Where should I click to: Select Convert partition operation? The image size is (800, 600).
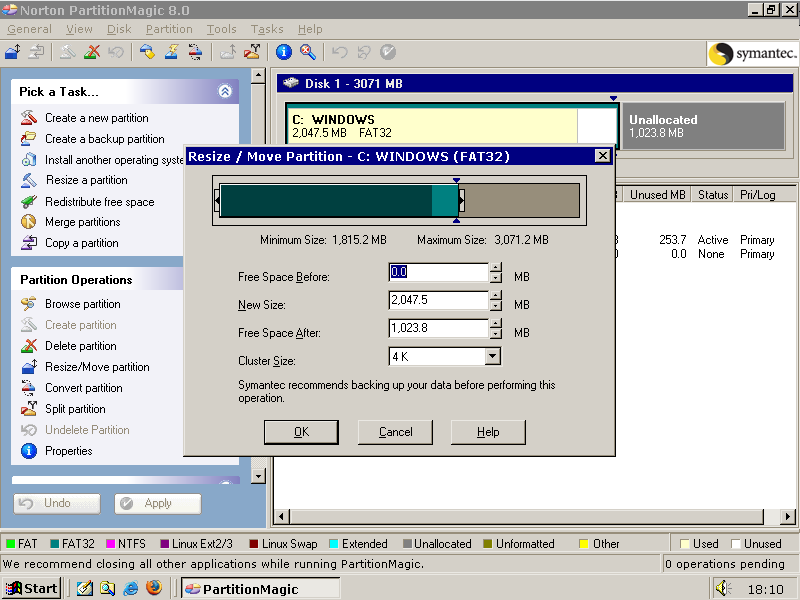pos(72,388)
